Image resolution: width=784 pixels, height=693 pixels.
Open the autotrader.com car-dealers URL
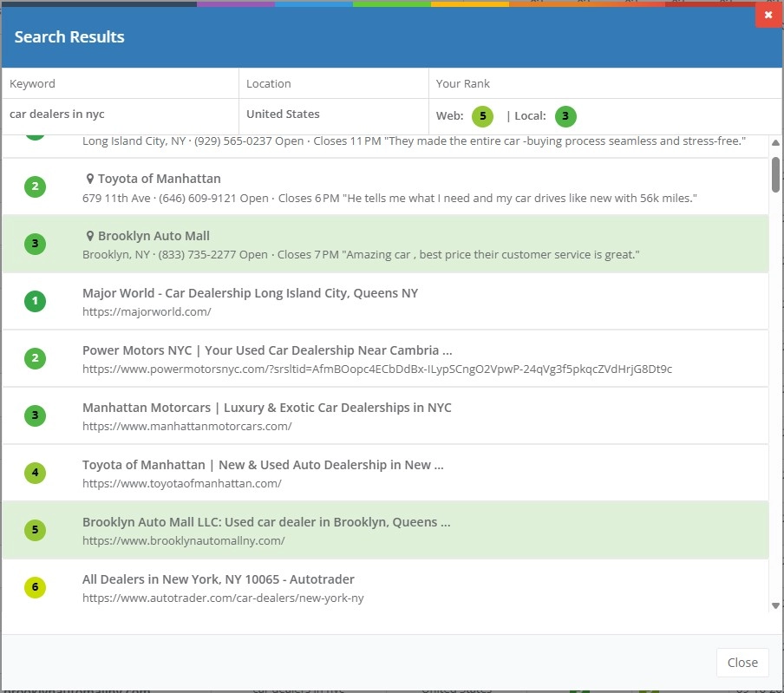(x=223, y=598)
